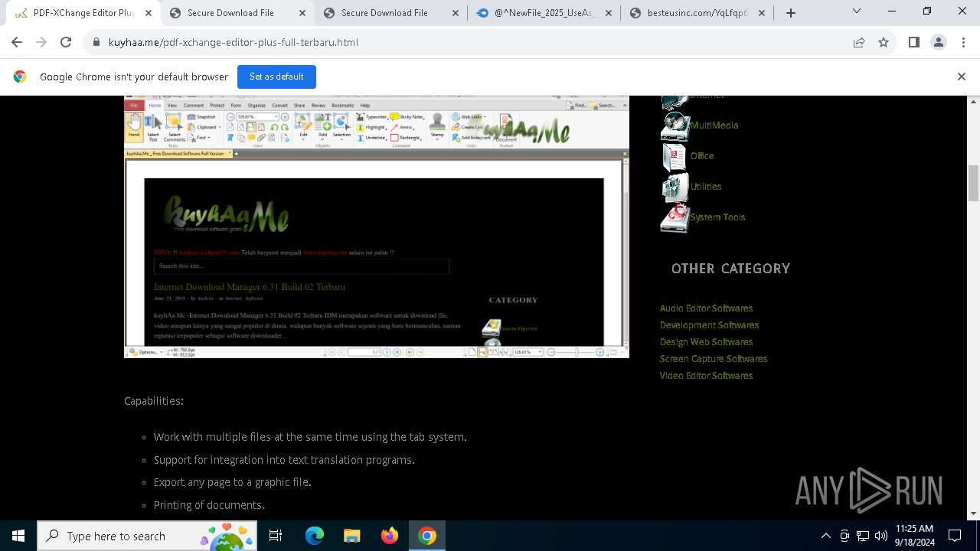Click Set as default button
The height and width of the screenshot is (551, 980).
(276, 77)
